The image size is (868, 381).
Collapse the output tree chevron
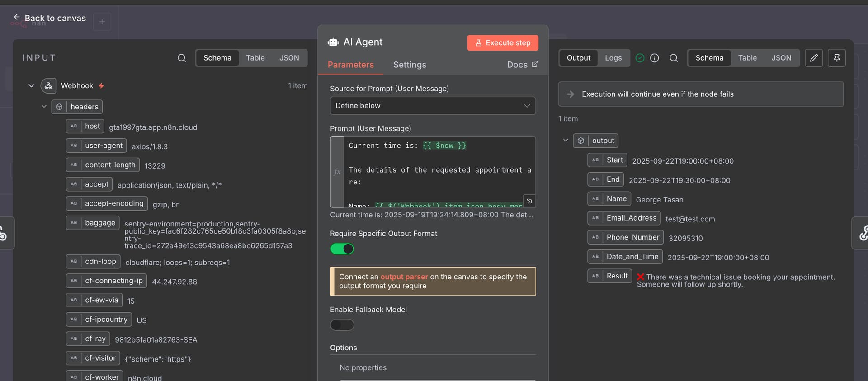[x=566, y=140]
